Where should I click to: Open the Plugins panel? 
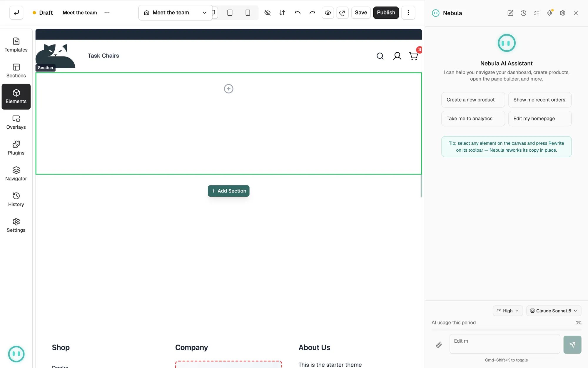[16, 148]
